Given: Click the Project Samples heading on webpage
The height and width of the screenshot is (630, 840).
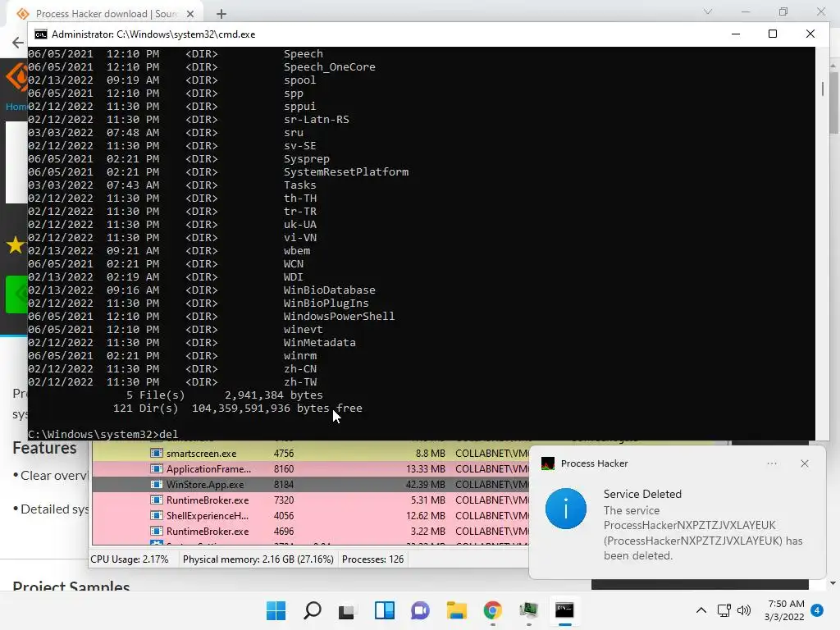Looking at the screenshot, I should pyautogui.click(x=71, y=586).
